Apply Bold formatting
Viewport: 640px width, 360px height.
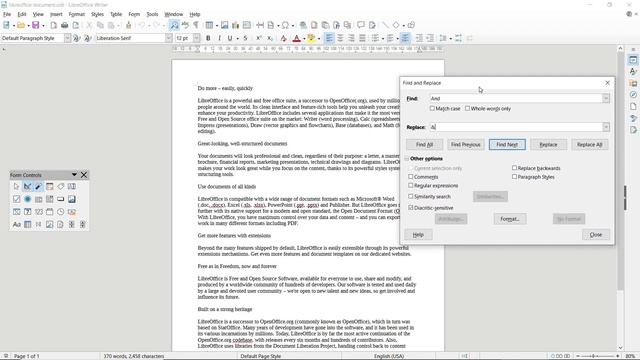(208, 38)
